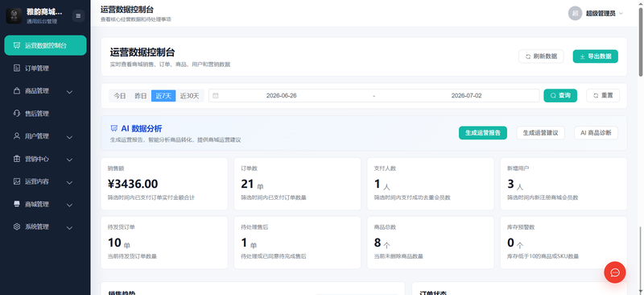Go to 订单管理 in the sidebar
Screen dimensions: 644x295
click(x=45, y=68)
